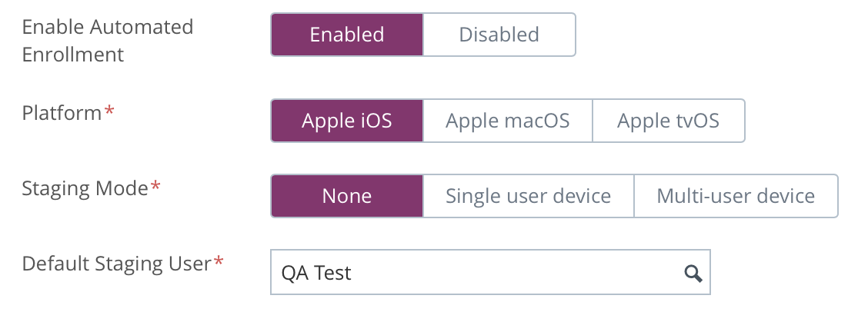Select Single user device staging mode

(x=528, y=196)
